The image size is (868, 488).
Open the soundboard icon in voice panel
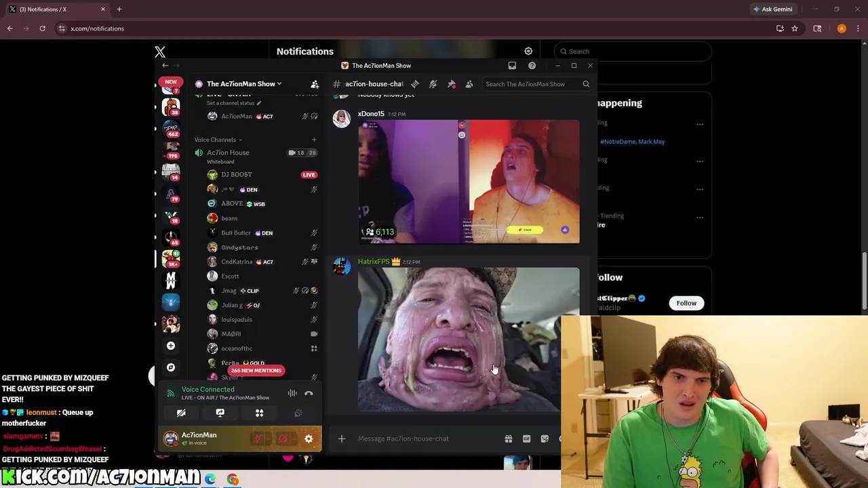[298, 413]
